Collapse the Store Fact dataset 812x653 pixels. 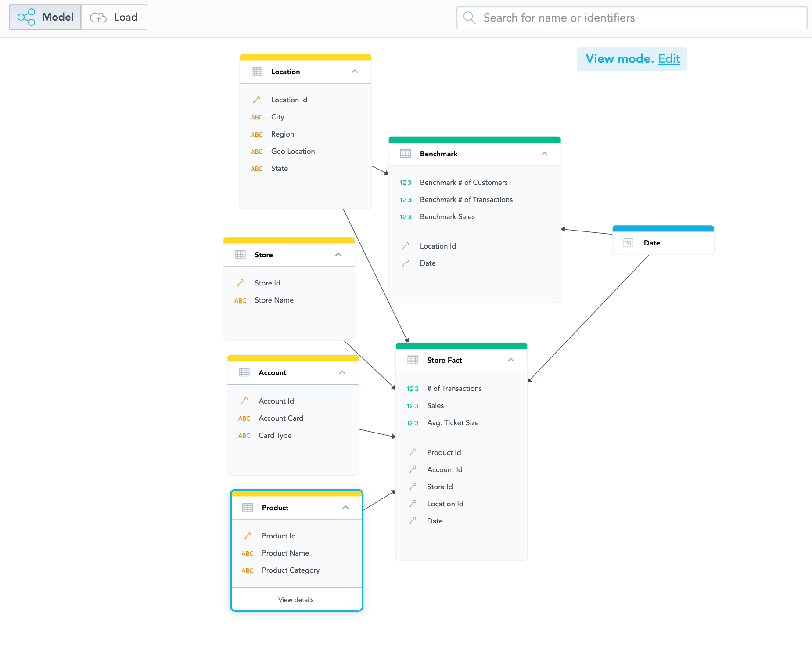[x=510, y=360]
